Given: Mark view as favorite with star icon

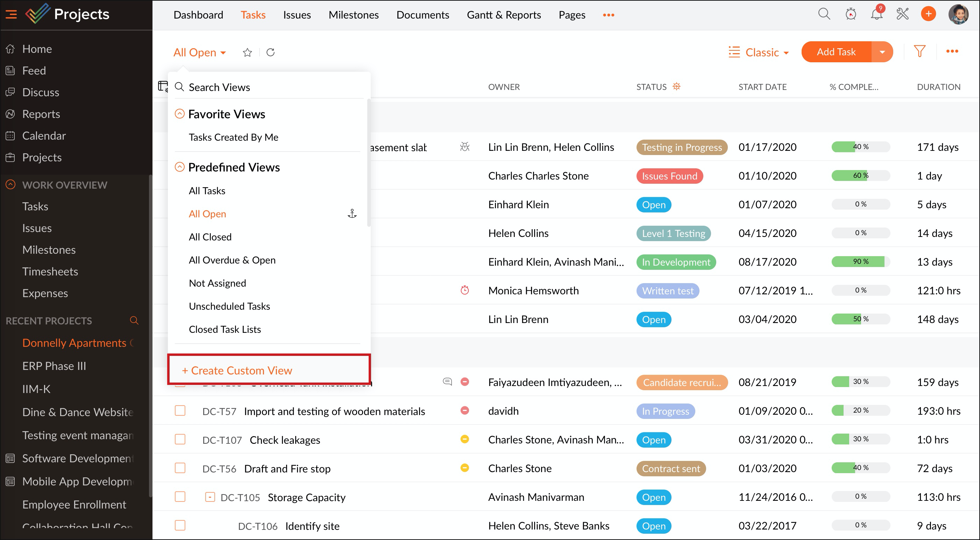Looking at the screenshot, I should pos(247,52).
